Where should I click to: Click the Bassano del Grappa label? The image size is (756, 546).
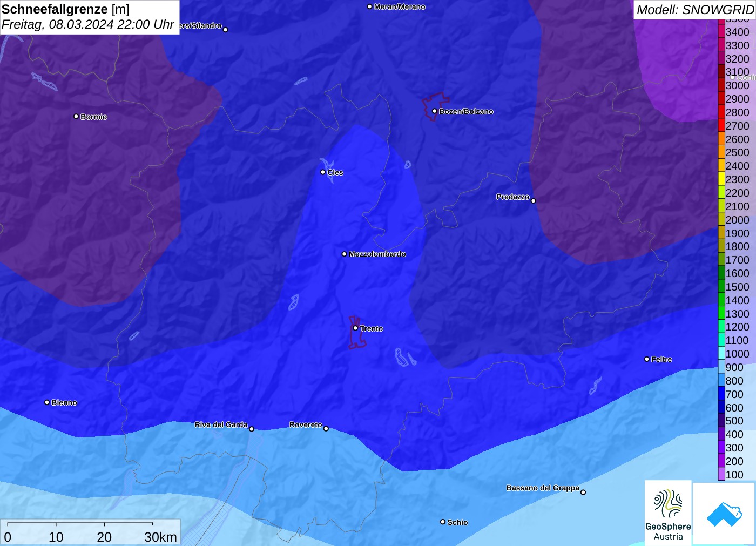click(x=543, y=488)
